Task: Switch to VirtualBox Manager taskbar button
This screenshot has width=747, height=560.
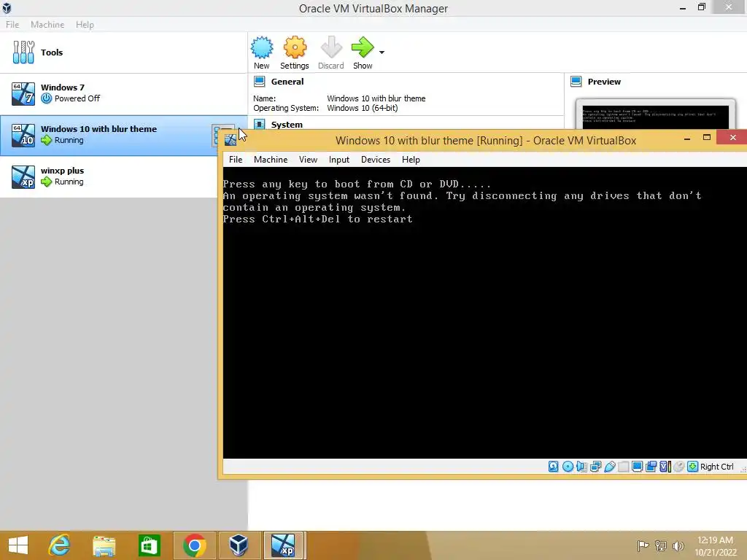Action: [x=239, y=545]
